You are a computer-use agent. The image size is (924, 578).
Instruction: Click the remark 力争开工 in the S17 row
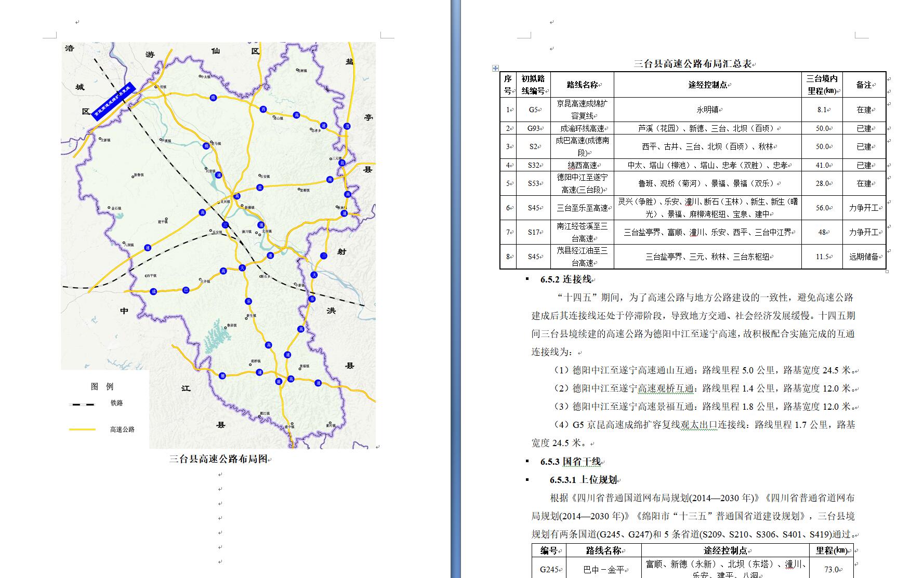(x=864, y=232)
